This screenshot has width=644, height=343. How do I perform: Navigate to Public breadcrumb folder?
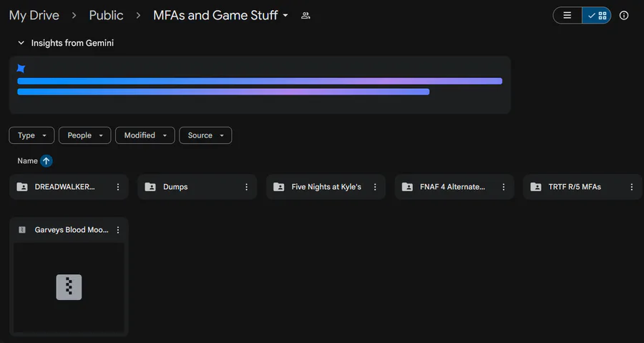[106, 16]
